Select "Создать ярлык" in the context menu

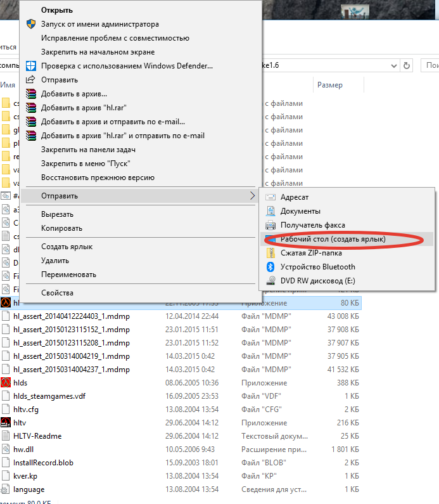[67, 247]
